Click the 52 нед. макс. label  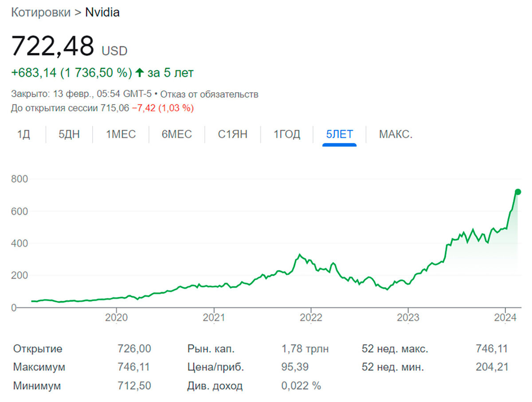[x=395, y=349]
